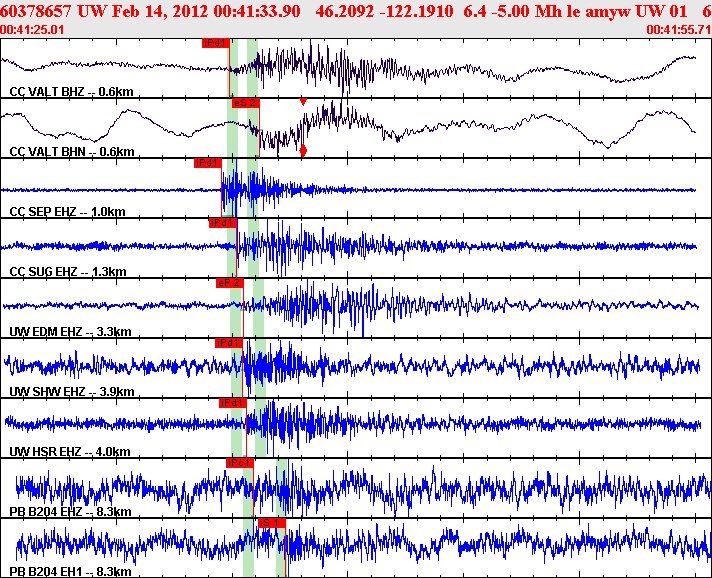Select the iPd1 pick flag on SUG EHZ
The height and width of the screenshot is (578, 712).
(x=222, y=223)
